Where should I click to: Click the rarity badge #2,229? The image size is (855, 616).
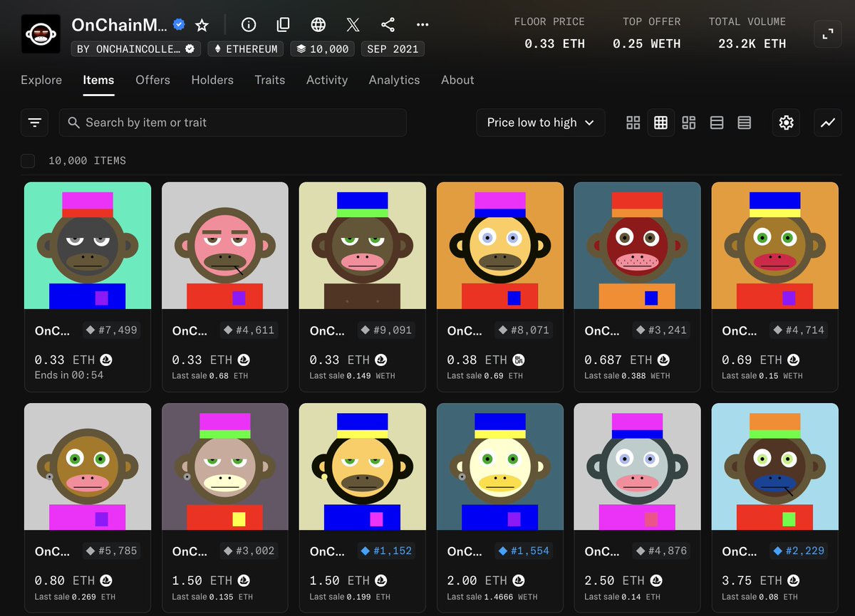tap(797, 551)
